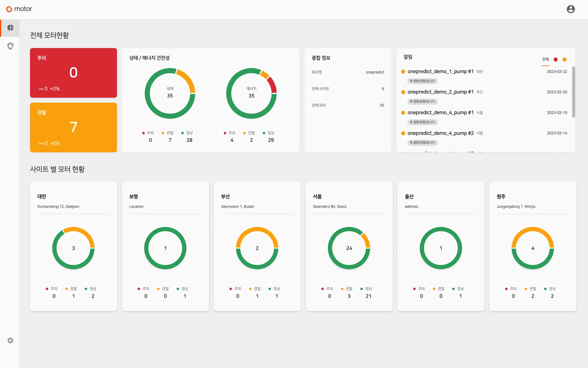The width and height of the screenshot is (588, 368).
Task: Filter alerts by the orange dot icon
Action: coord(564,60)
